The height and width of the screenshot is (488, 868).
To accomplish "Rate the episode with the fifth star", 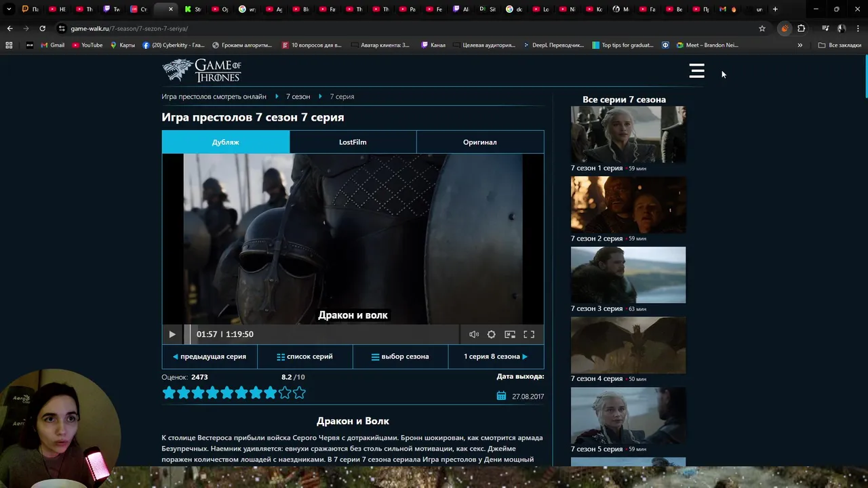I will click(x=227, y=392).
